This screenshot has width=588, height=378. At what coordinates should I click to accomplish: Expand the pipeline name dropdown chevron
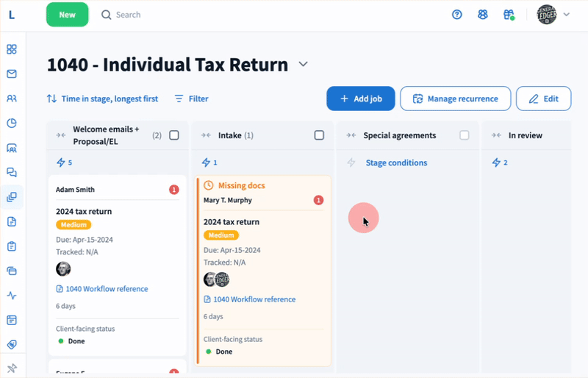pyautogui.click(x=304, y=65)
